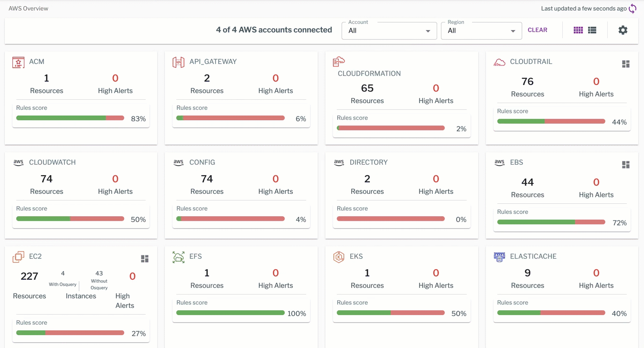This screenshot has height=348, width=644.
Task: Click the 9 resources count on ElastiCache
Action: point(527,273)
